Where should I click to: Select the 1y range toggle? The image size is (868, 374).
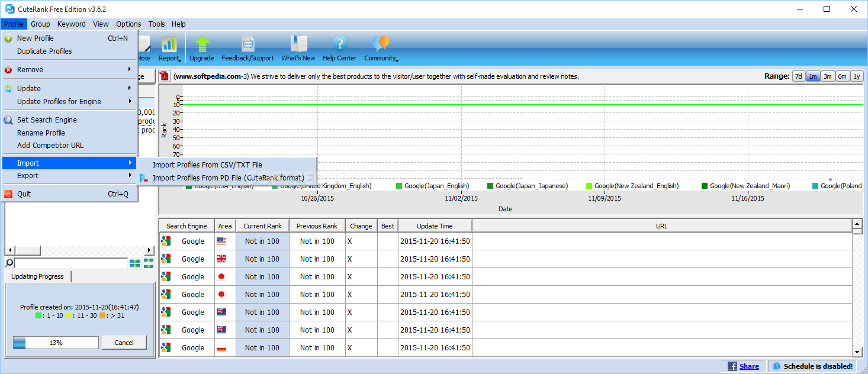pos(856,76)
